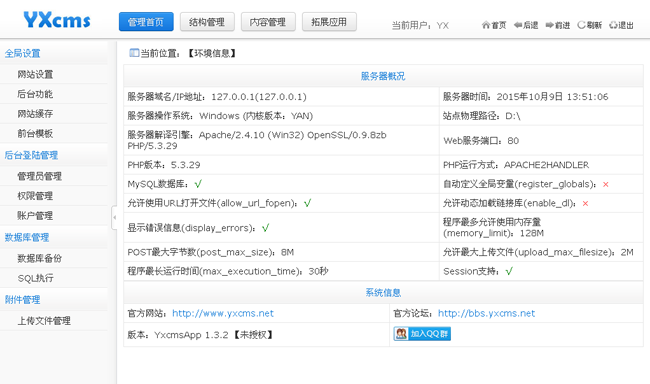This screenshot has height=384, width=650.
Task: Collapse the 附件管理 sidebar section
Action: pos(22,300)
